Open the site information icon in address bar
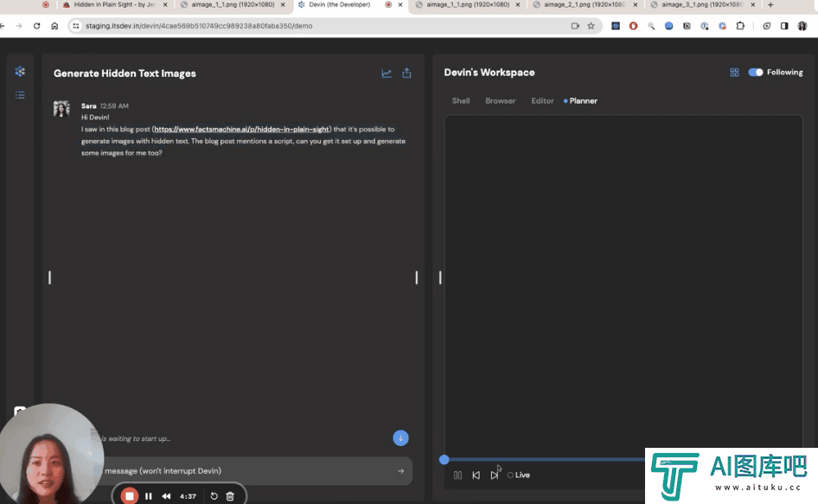 coord(75,26)
